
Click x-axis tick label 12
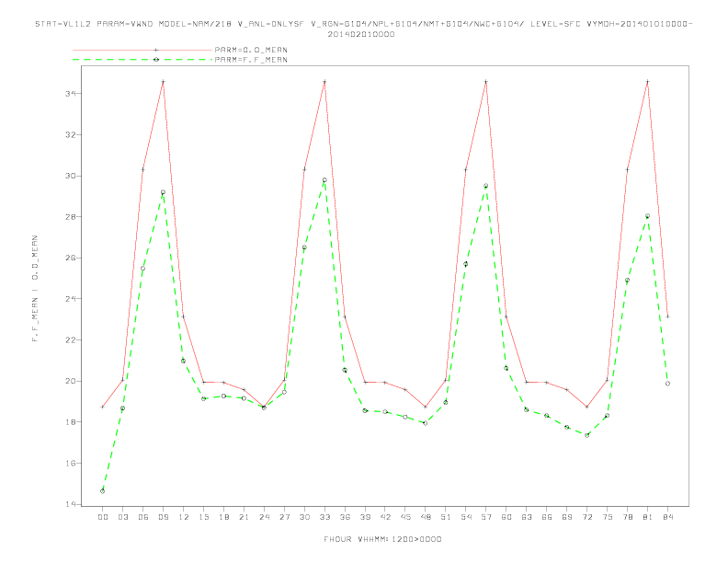(184, 517)
